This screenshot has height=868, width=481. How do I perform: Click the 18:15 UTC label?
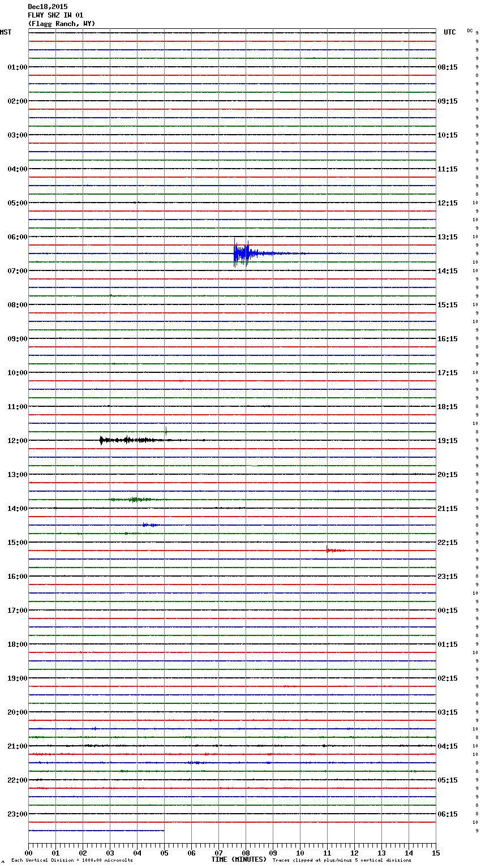pos(448,407)
